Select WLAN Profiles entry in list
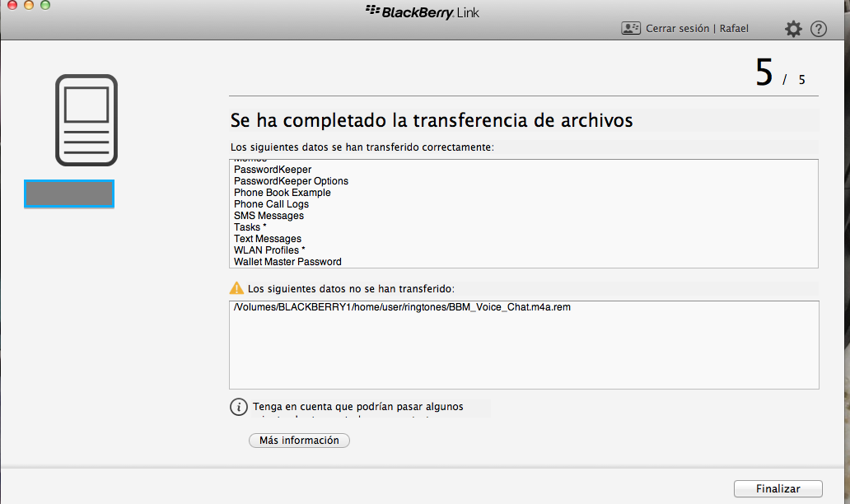 point(269,250)
